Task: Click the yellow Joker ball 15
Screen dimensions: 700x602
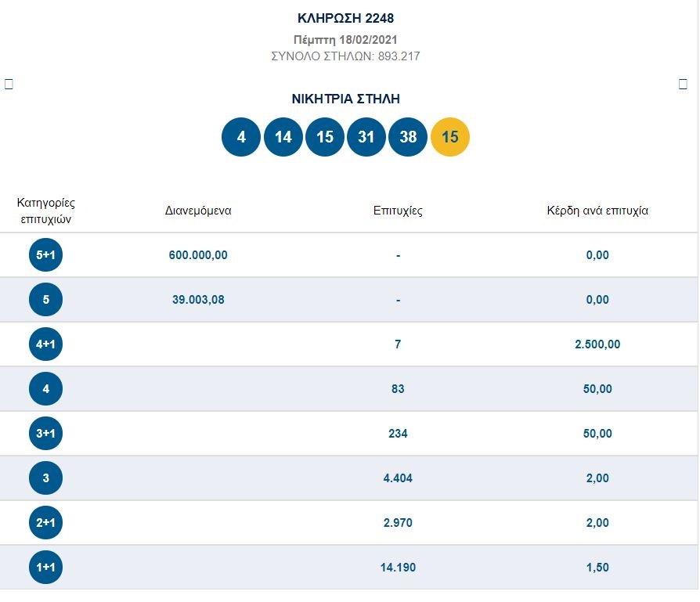Action: click(x=450, y=137)
